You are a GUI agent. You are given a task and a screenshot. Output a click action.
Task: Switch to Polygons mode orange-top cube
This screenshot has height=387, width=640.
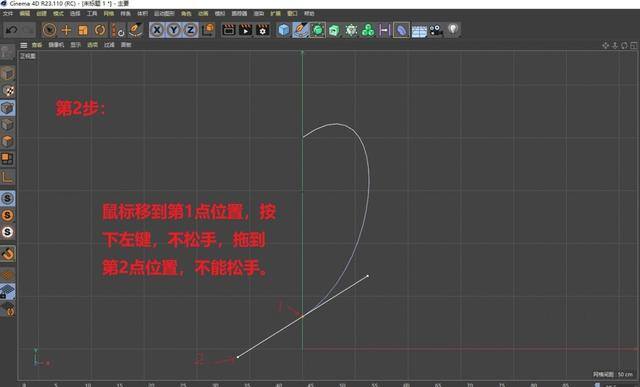pyautogui.click(x=7, y=142)
